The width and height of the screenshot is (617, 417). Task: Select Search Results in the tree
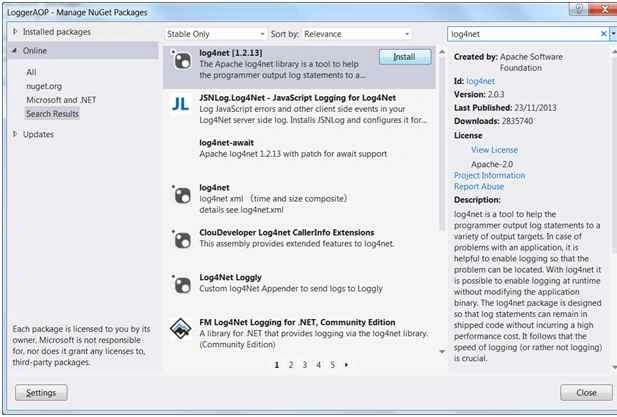point(52,114)
